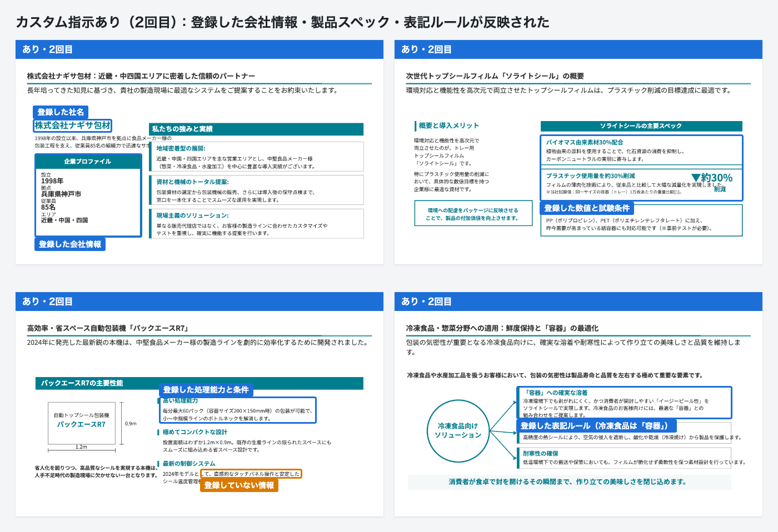Select the slide title 冷凍食品・惣菜分野への適用

click(x=502, y=328)
